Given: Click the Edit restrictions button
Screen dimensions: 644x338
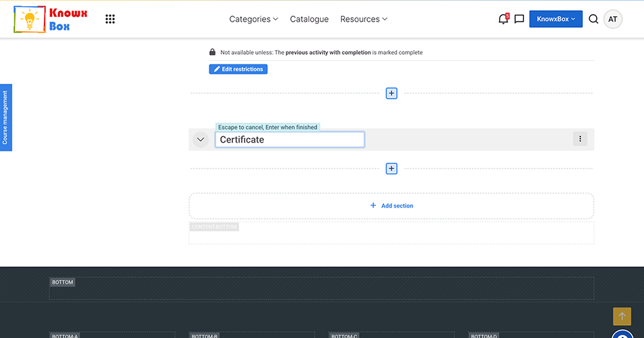Looking at the screenshot, I should (x=238, y=69).
